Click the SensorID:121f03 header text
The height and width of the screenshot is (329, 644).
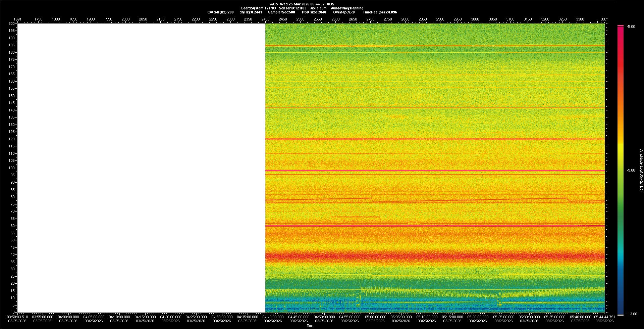tap(292, 8)
